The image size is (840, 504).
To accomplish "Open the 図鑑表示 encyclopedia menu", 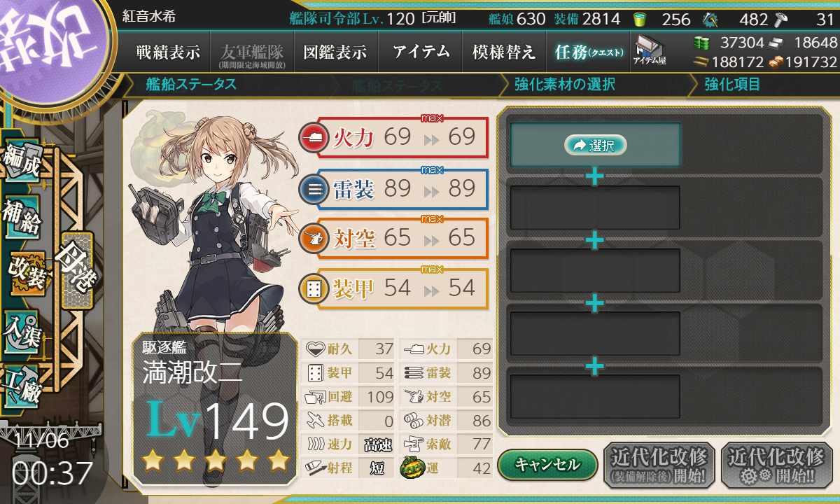I will tap(335, 52).
